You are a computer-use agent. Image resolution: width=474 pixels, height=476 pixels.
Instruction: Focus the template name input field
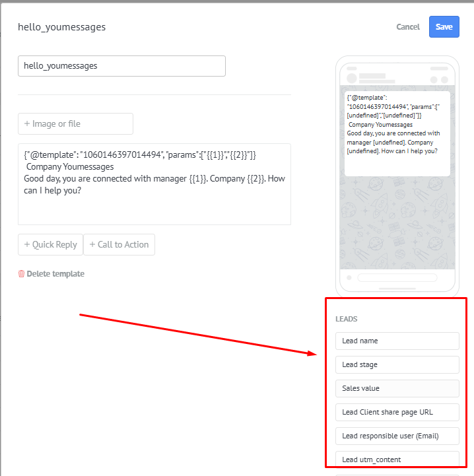pyautogui.click(x=121, y=66)
